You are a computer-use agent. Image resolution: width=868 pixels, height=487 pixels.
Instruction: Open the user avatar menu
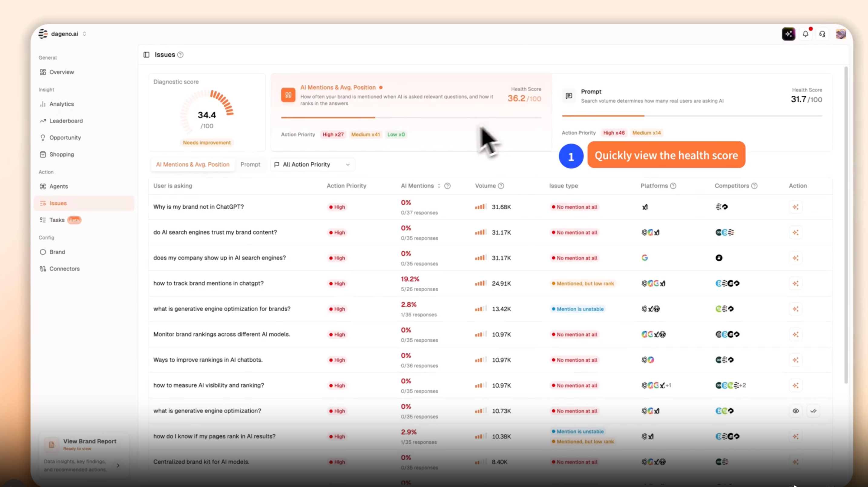click(841, 34)
